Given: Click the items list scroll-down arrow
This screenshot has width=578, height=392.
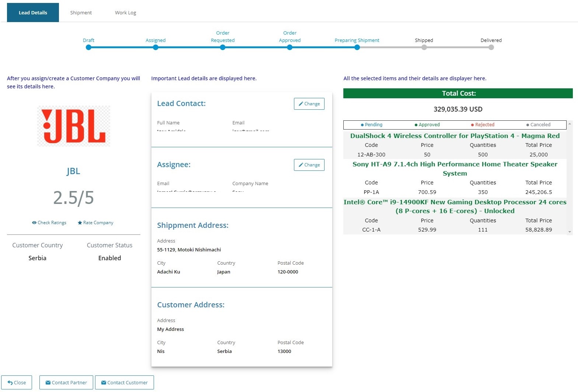Looking at the screenshot, I should pos(570,232).
